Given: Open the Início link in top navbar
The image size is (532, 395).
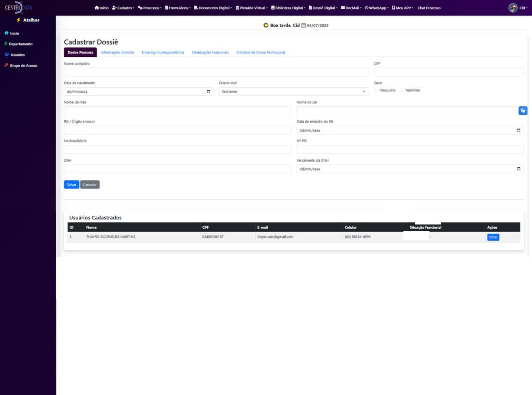Looking at the screenshot, I should (101, 8).
